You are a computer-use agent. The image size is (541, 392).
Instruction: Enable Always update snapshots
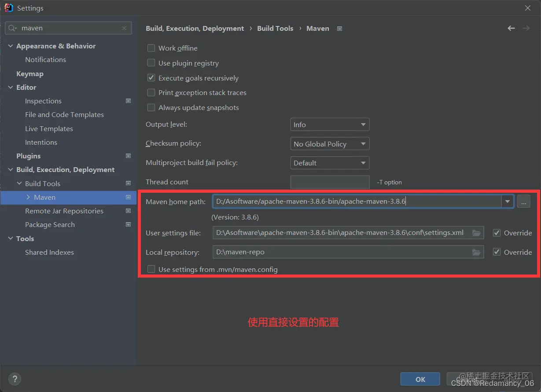(151, 107)
